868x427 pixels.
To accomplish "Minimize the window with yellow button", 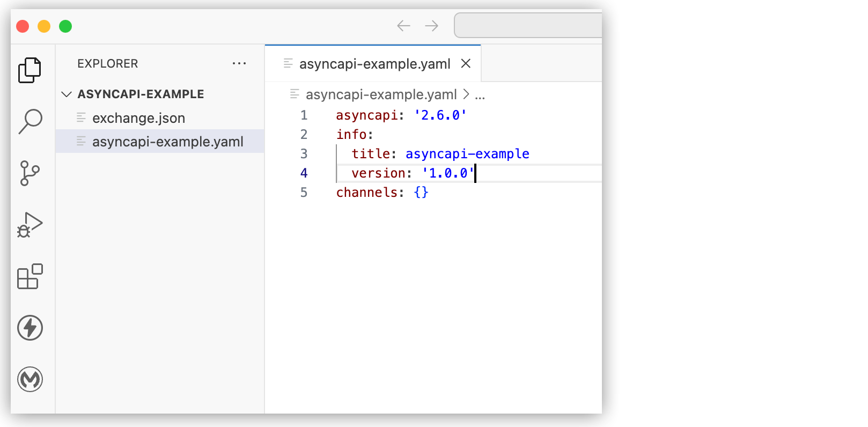I will click(44, 26).
